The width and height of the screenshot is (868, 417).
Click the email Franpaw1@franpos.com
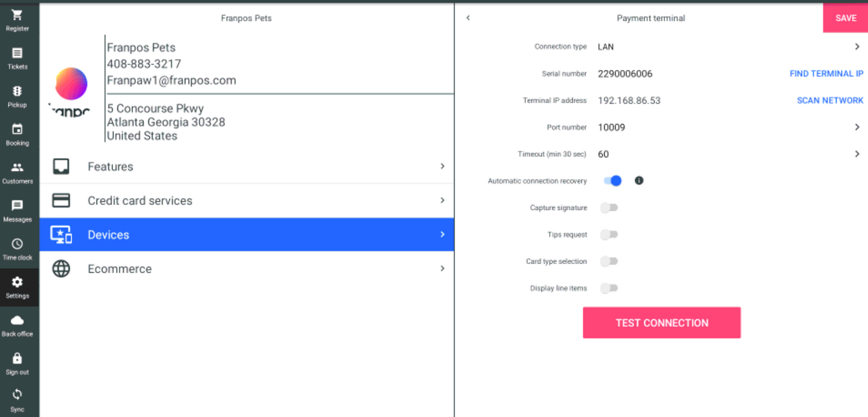(x=171, y=81)
